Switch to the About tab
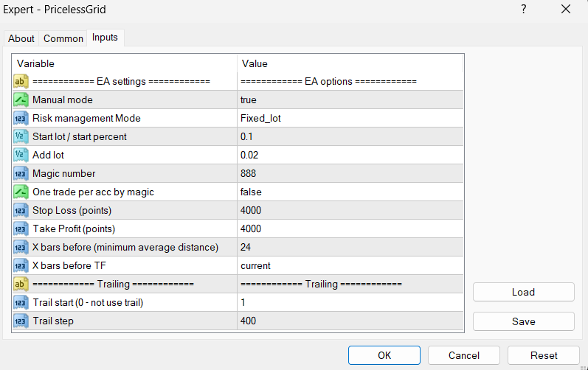588x370 pixels. point(21,38)
